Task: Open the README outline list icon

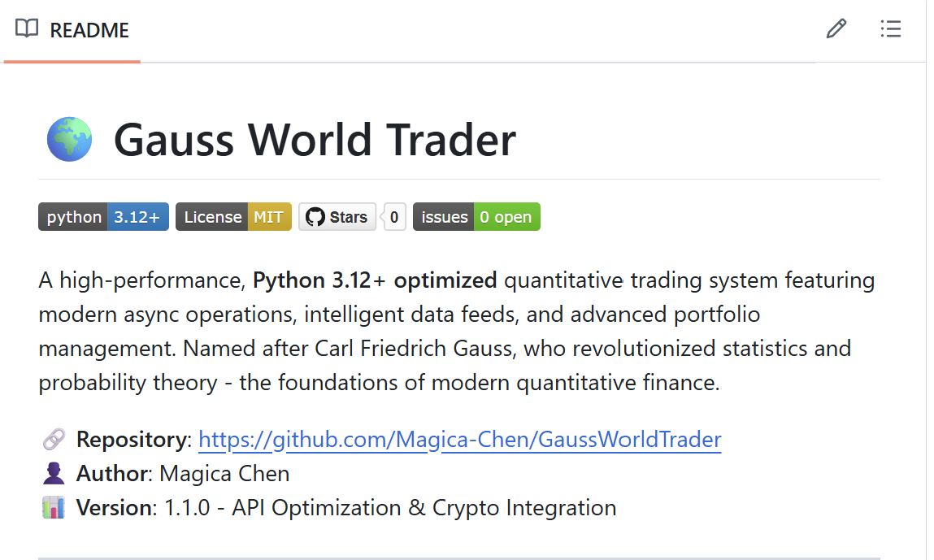Action: pos(891,30)
